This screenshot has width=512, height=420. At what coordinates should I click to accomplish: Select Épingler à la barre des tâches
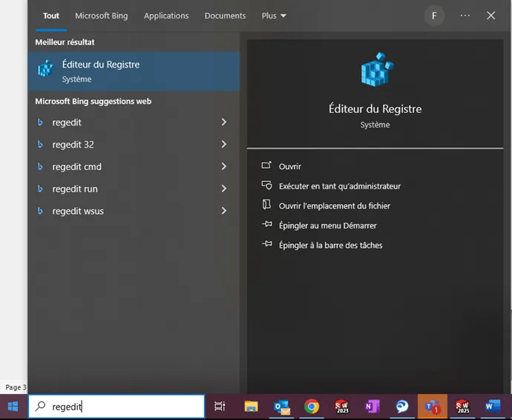click(x=330, y=245)
